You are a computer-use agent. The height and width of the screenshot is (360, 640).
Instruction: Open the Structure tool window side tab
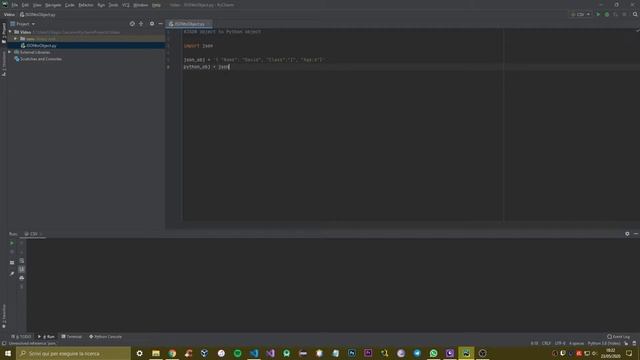4,64
